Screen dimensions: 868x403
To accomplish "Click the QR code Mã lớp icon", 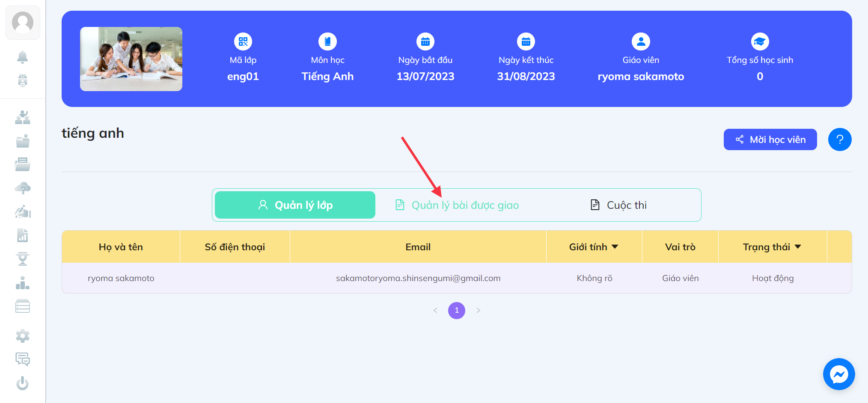I will (243, 41).
